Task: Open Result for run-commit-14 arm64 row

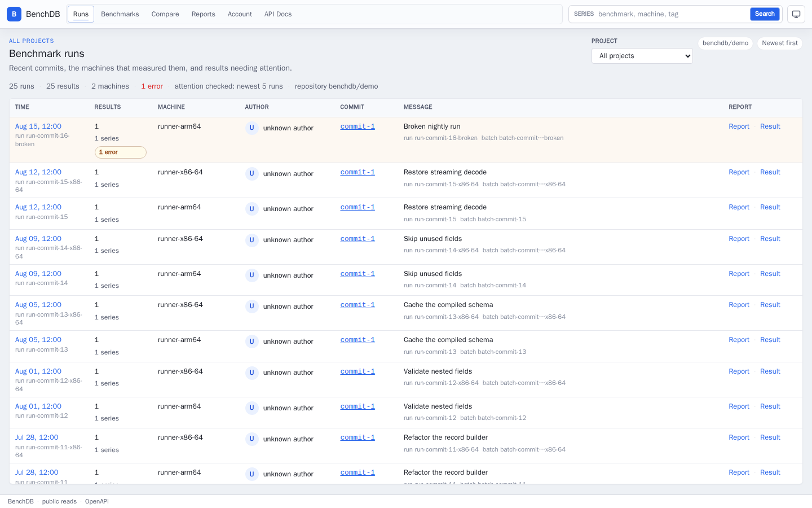Action: [770, 274]
